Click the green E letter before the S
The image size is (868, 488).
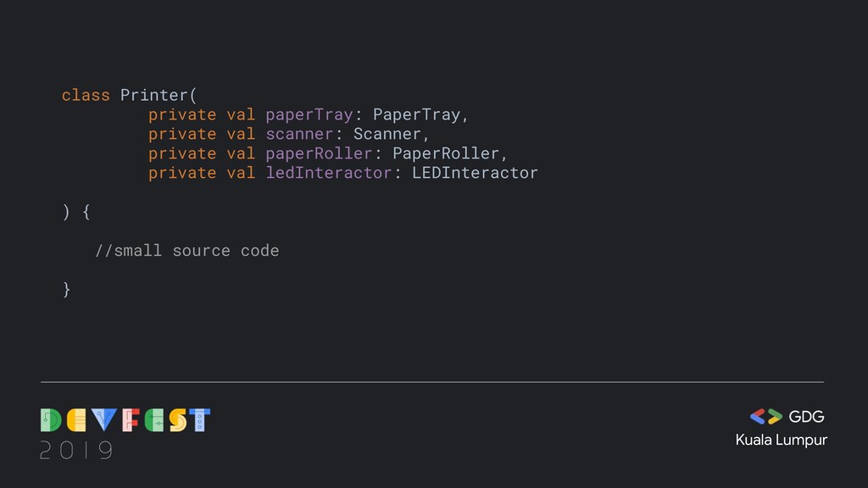coord(154,420)
